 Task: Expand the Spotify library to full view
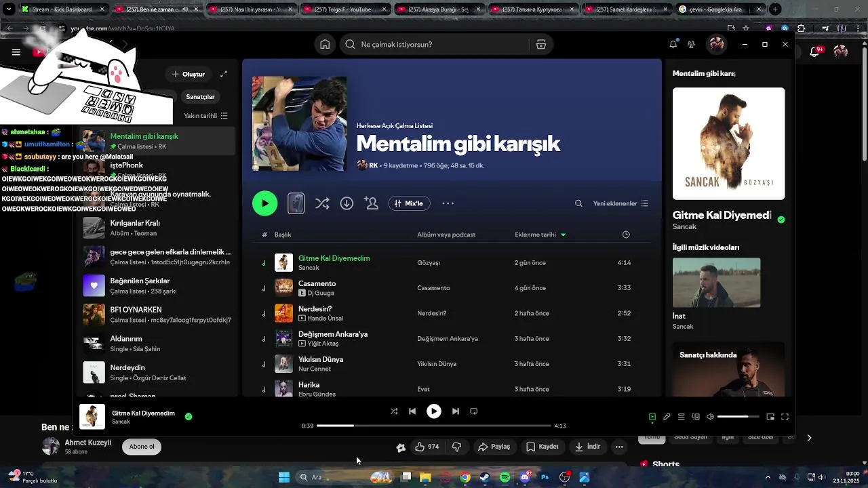[x=224, y=74]
